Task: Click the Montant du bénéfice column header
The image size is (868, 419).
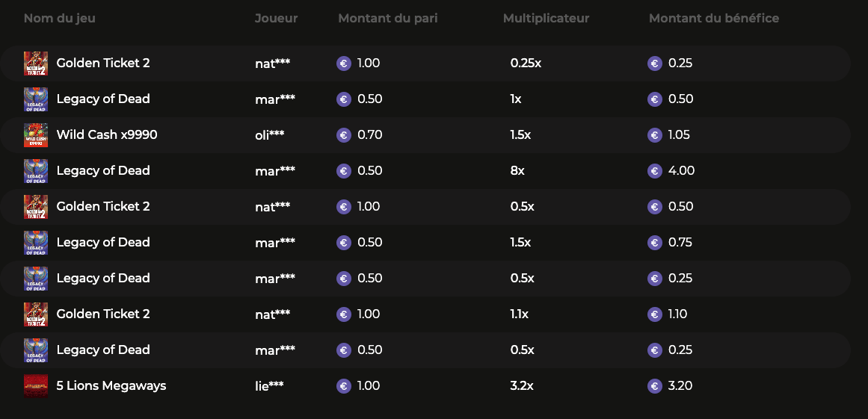Action: tap(714, 18)
